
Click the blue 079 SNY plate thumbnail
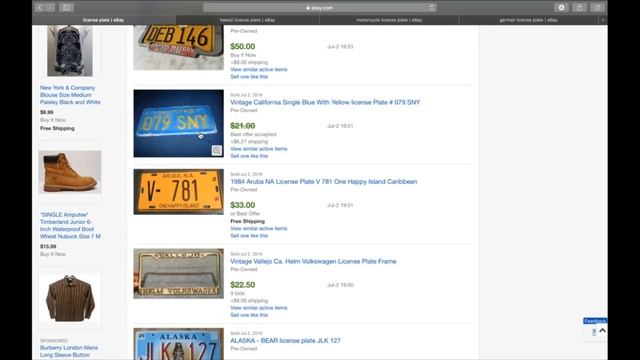pos(178,123)
